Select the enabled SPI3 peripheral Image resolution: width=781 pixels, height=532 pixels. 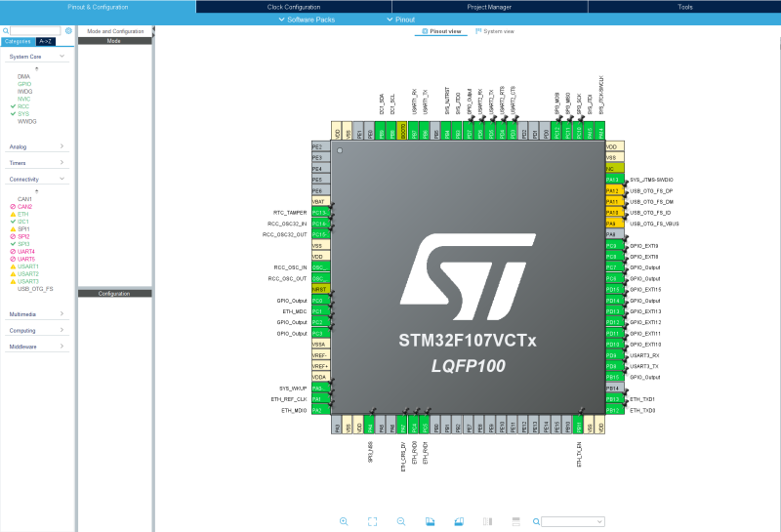coord(23,244)
